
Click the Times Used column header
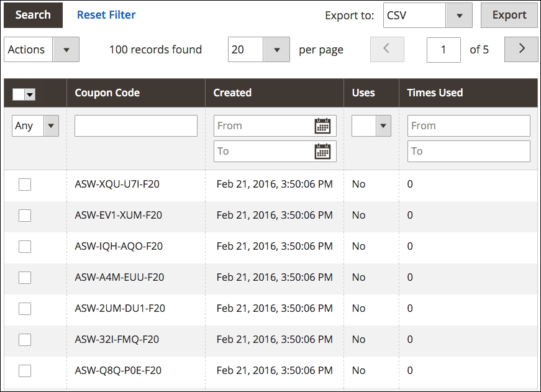[x=434, y=93]
